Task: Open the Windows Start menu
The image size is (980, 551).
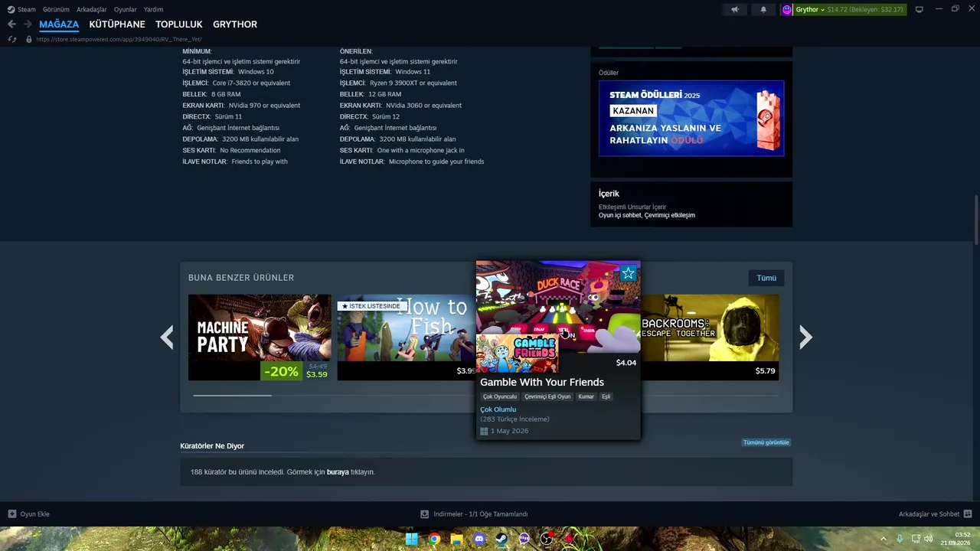Action: (412, 539)
